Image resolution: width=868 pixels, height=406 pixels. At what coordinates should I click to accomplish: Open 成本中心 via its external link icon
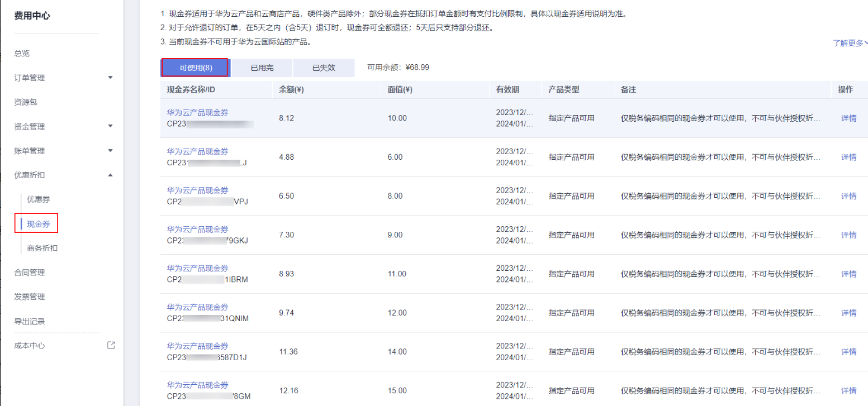tap(110, 345)
